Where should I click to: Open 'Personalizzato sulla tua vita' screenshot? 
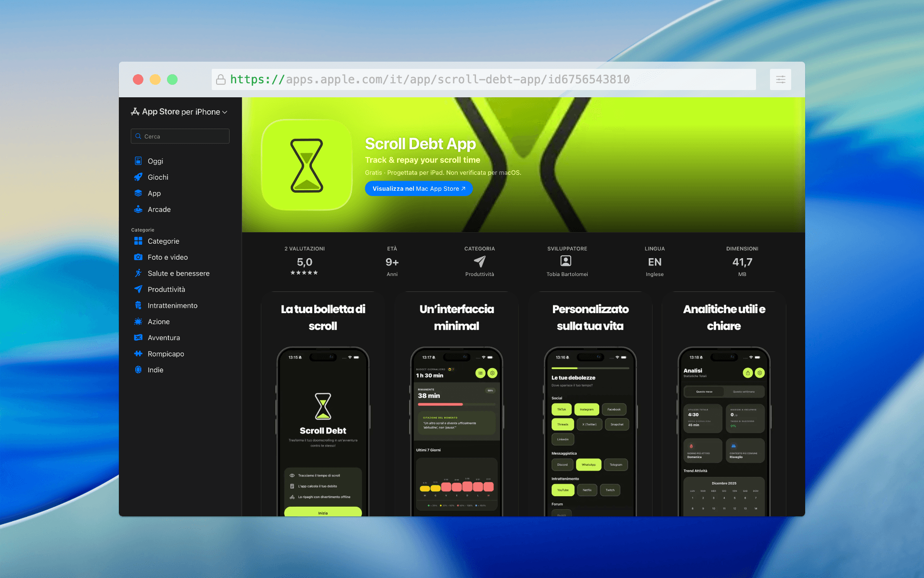tap(590, 405)
